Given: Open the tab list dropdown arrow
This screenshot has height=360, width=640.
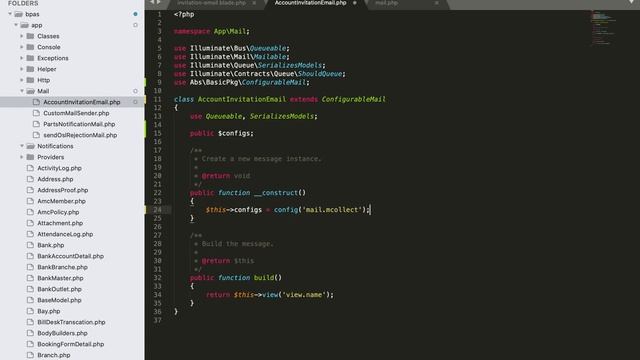Looking at the screenshot, I should coord(632,2).
